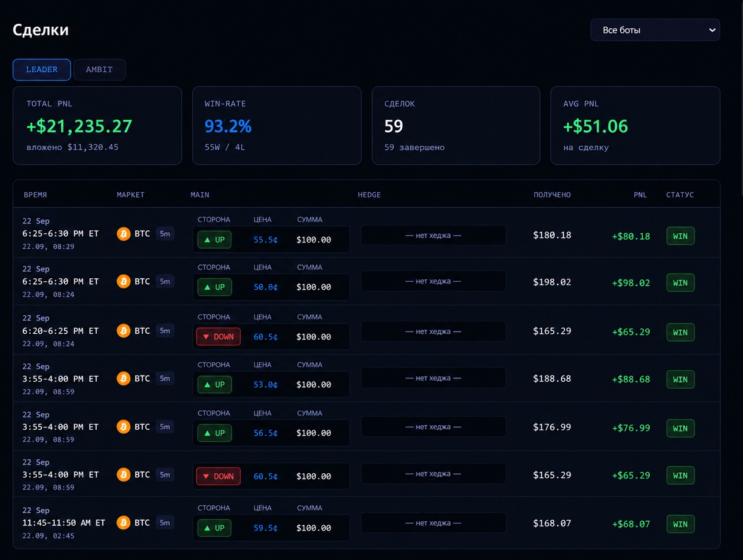This screenshot has width=743, height=560.
Task: Click the UP badge priced at 50.0¢
Action: click(214, 287)
